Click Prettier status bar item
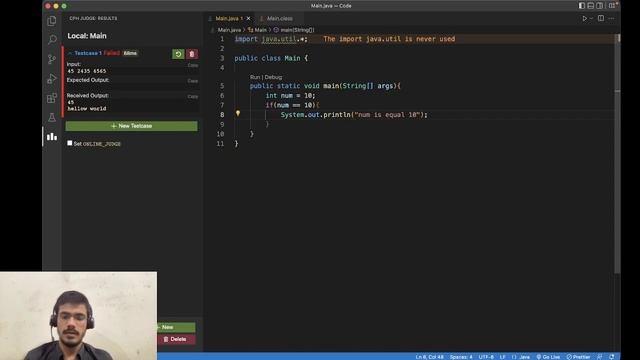This screenshot has width=640, height=360. (578, 357)
